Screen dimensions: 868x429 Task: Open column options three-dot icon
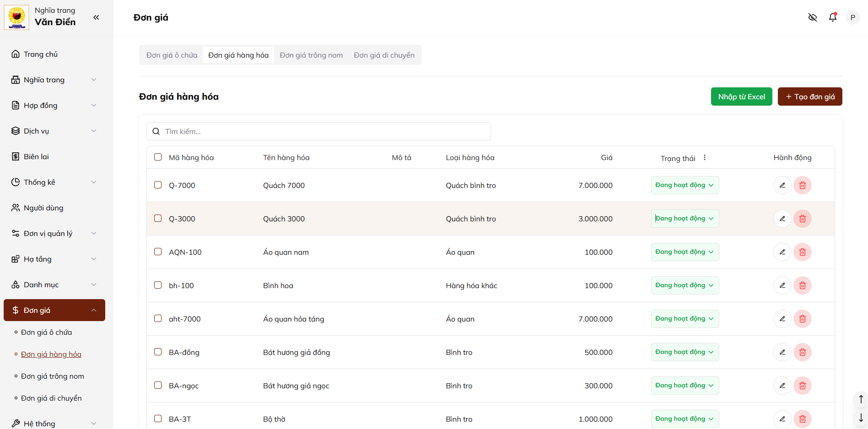point(705,158)
